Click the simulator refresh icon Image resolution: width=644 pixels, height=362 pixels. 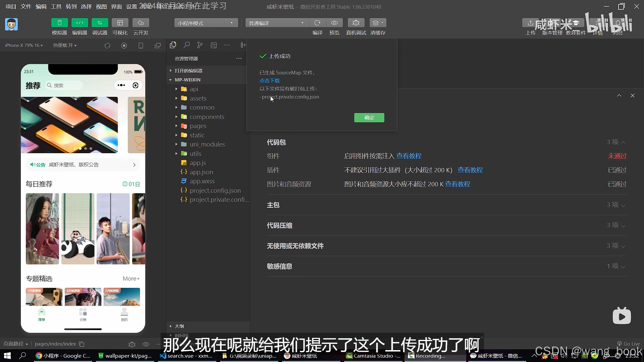[107, 46]
